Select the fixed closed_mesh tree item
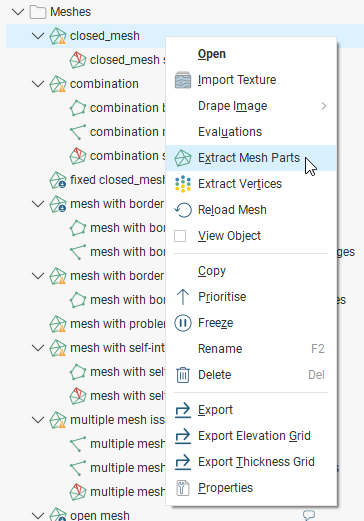This screenshot has width=364, height=521. pos(107,180)
